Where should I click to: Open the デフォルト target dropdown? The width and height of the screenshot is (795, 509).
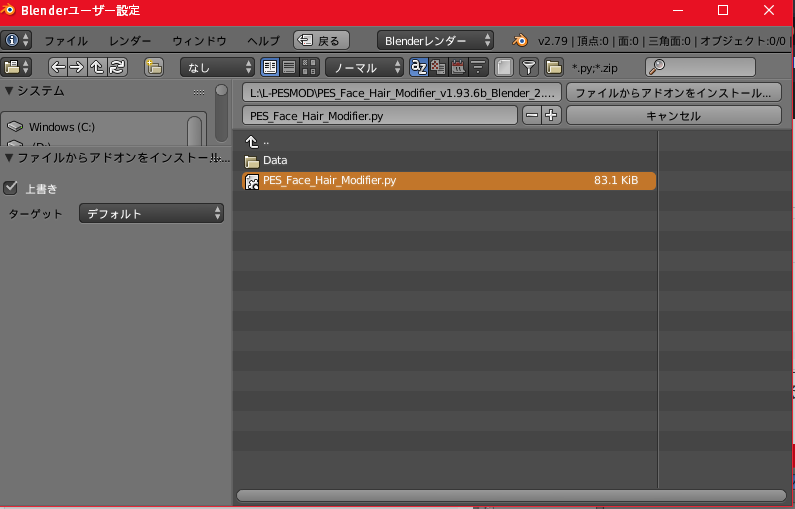coord(151,213)
